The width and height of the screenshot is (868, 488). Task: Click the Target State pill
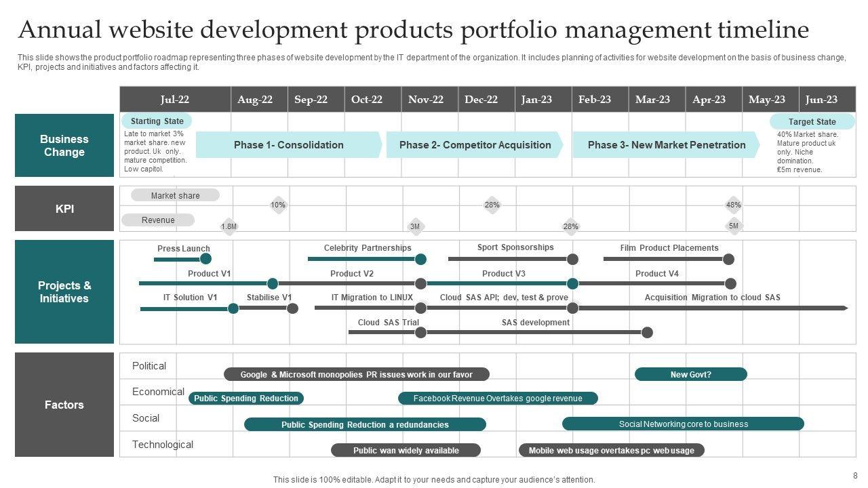tap(812, 122)
